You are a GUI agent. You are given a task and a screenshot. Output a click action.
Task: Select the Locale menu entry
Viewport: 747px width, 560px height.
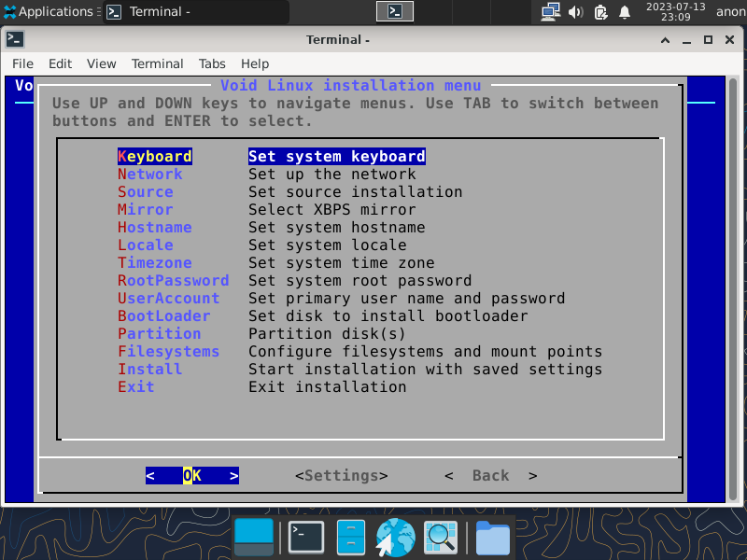[146, 245]
